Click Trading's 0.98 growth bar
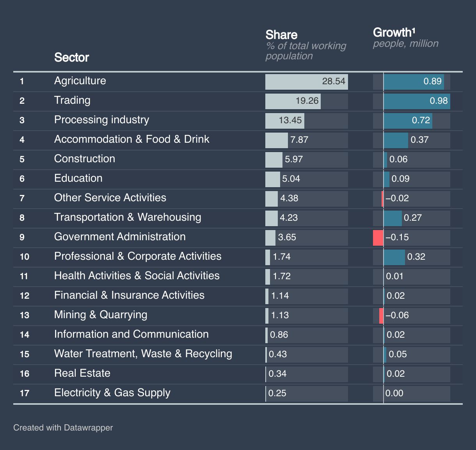The image size is (476, 450). coord(416,101)
